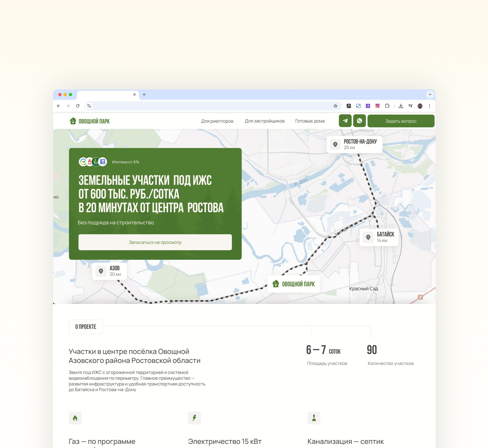The height and width of the screenshot is (448, 488).
Task: Open the Chrome three-dot menu
Action: pyautogui.click(x=429, y=106)
